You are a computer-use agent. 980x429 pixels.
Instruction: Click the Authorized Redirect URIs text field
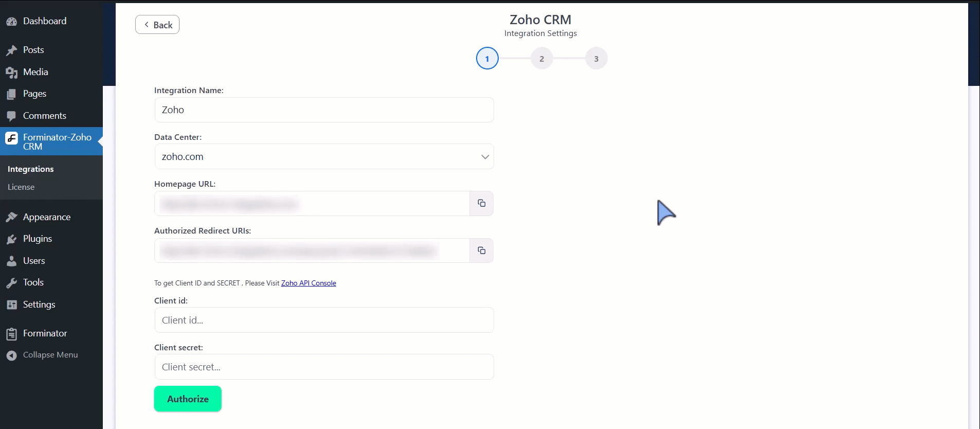click(312, 251)
